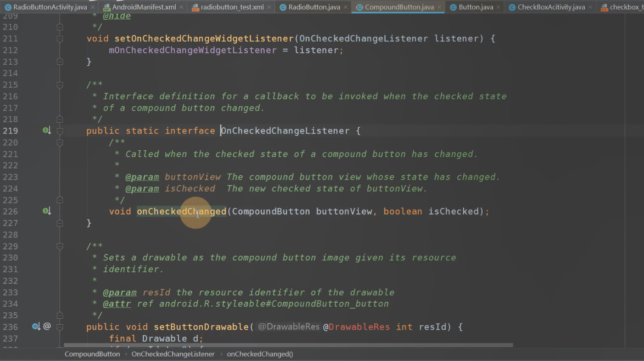Click the @ annotation gutter icon on line 236

point(47,327)
